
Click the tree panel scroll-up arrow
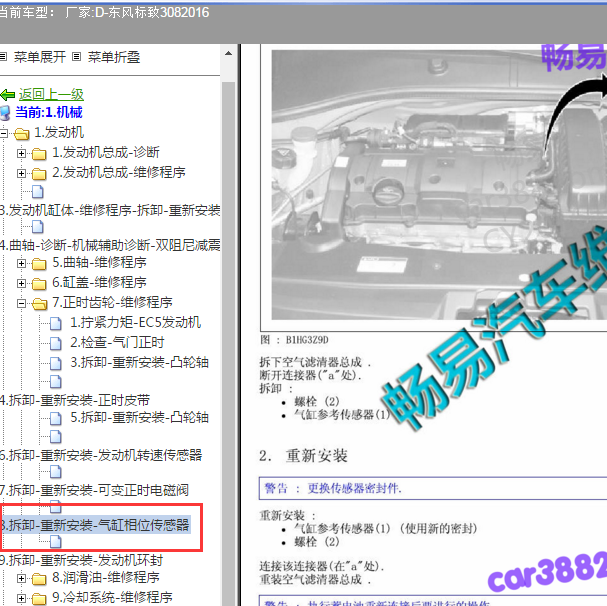tap(228, 53)
